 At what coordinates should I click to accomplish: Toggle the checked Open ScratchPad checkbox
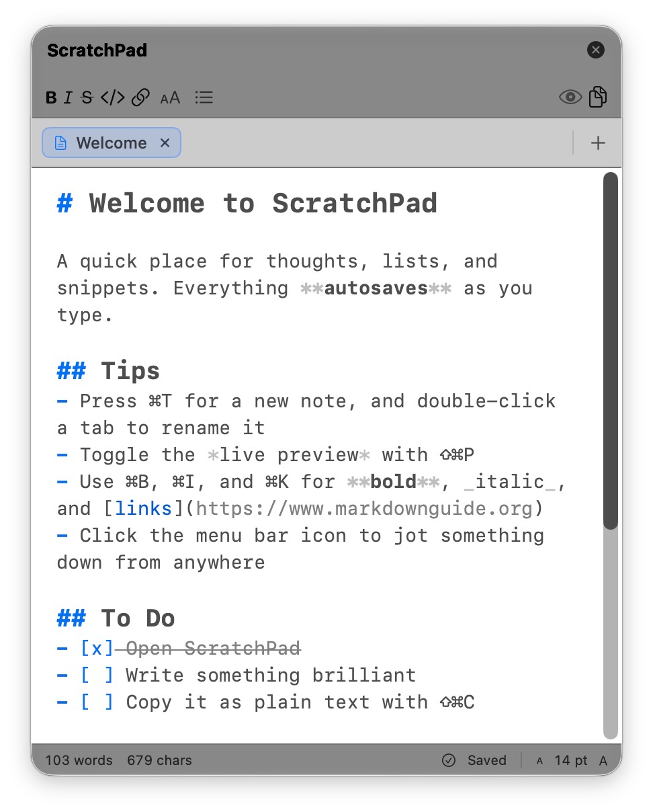97,649
